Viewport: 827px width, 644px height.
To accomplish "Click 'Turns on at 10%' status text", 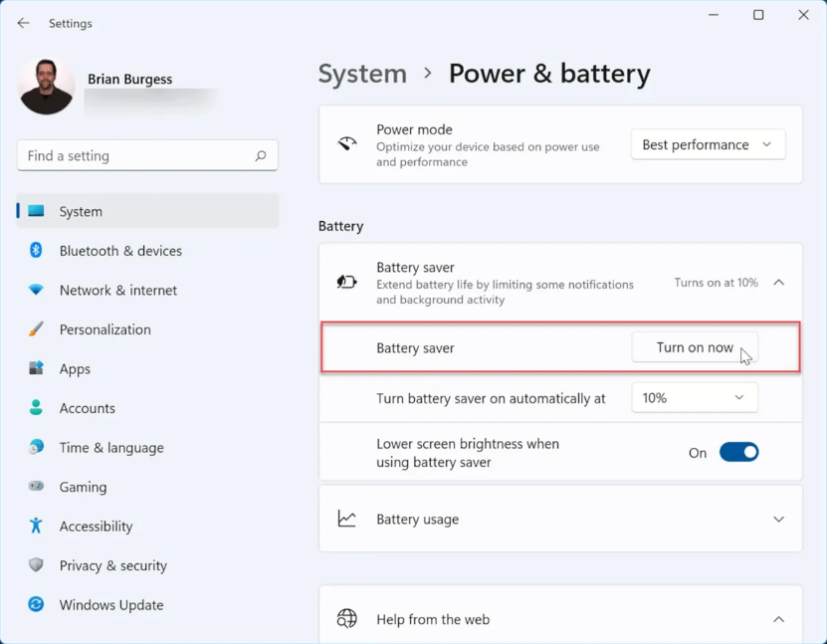I will point(716,283).
